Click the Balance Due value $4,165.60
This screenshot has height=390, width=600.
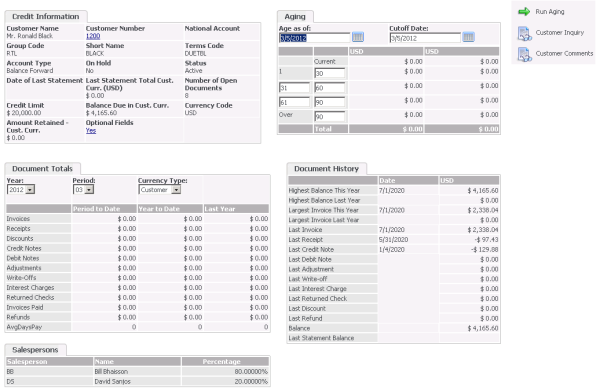(101, 113)
